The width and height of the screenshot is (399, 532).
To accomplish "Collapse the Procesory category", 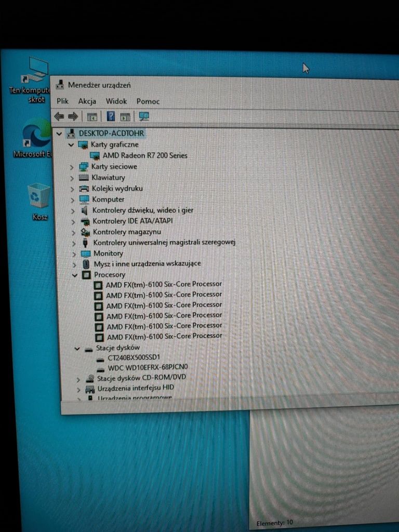I will [75, 275].
